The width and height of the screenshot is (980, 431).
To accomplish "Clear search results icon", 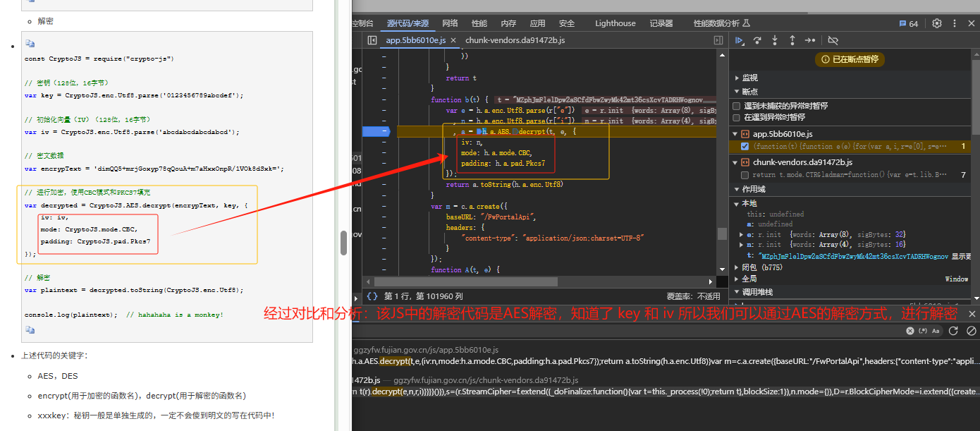I will [972, 331].
